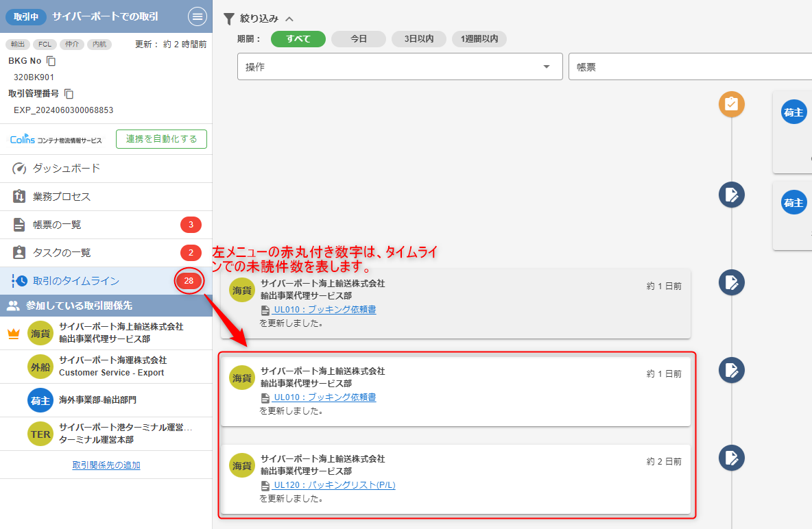The height and width of the screenshot is (529, 812).
Task: Click the 海貨 avatar in the UL120 timeline card
Action: pos(241,465)
